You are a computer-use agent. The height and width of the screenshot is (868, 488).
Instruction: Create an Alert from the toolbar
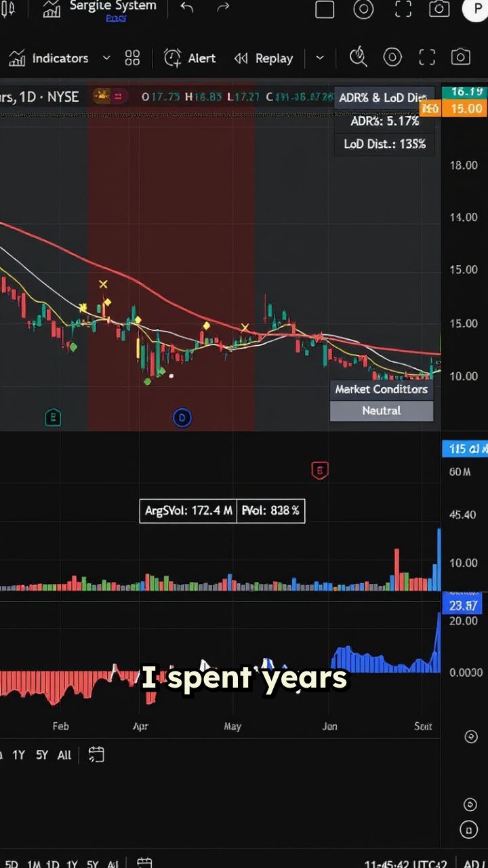point(190,58)
